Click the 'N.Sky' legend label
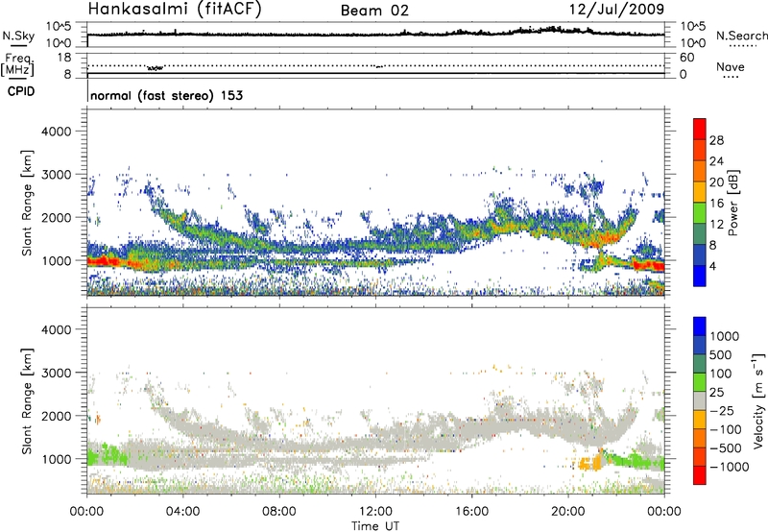 pos(18,36)
